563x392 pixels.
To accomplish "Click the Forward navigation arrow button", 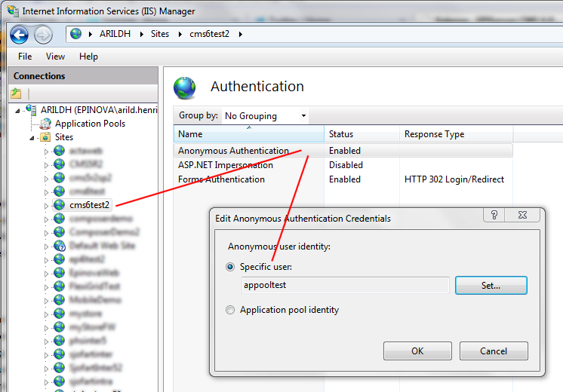I will (x=43, y=34).
